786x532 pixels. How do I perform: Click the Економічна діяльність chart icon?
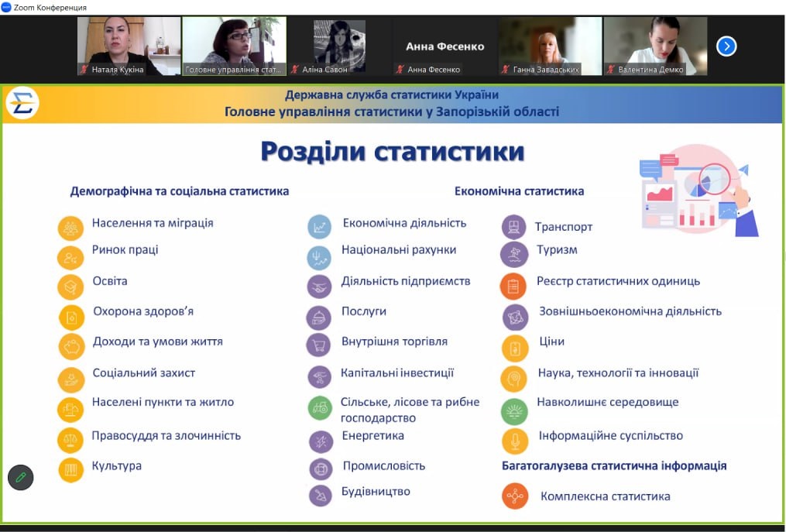pyautogui.click(x=319, y=227)
